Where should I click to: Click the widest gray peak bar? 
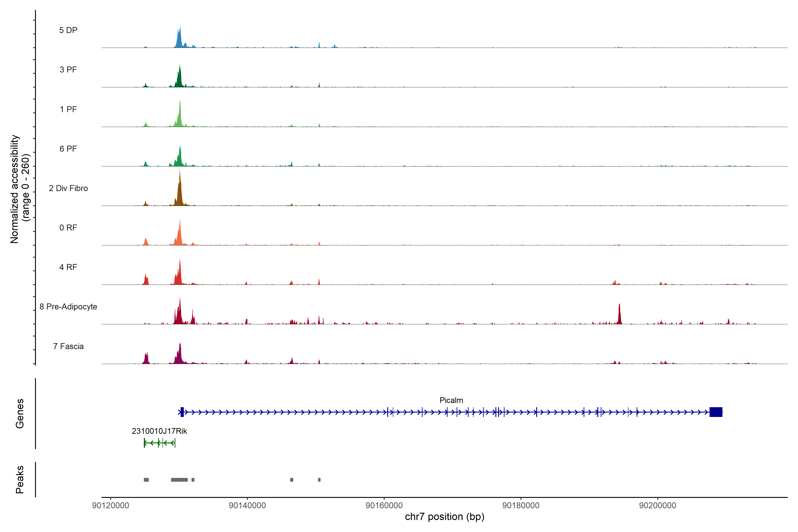coord(179,480)
